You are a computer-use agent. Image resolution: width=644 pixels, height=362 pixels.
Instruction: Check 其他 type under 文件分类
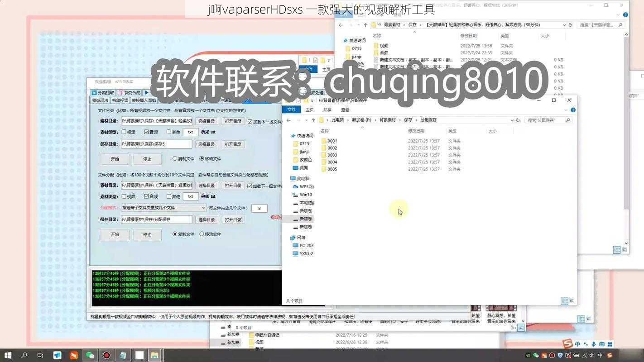point(168,132)
